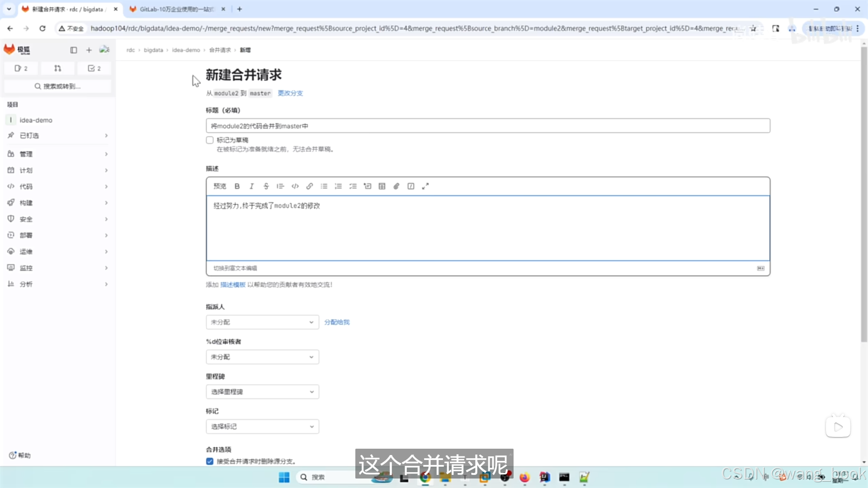Insert a table in description
The height and width of the screenshot is (488, 868).
tap(382, 186)
